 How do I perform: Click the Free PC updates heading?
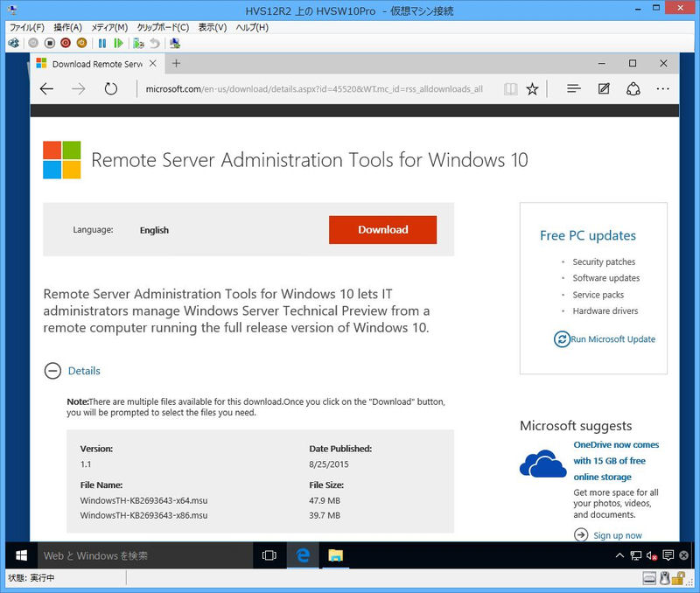[x=588, y=235]
